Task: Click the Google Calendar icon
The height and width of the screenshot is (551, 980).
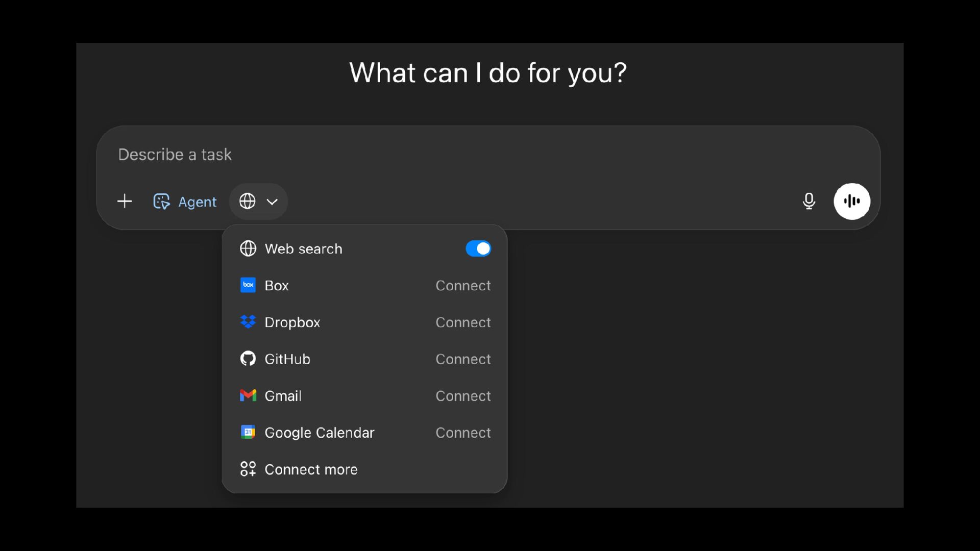Action: [x=248, y=432]
